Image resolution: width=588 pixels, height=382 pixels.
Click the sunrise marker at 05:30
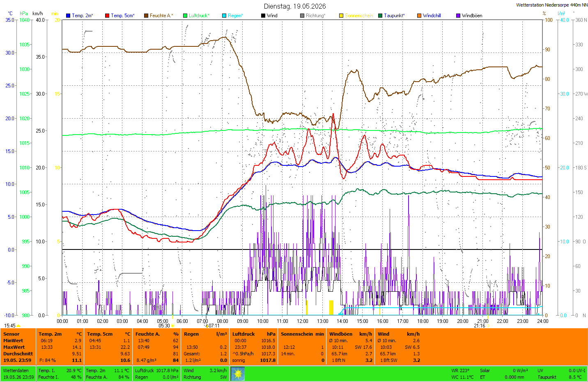(166, 326)
